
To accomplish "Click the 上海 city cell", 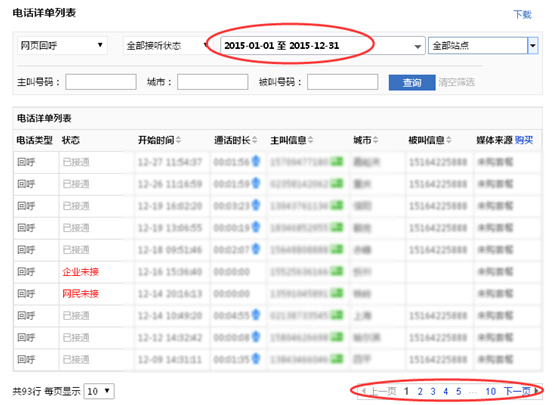I will coord(362,315).
